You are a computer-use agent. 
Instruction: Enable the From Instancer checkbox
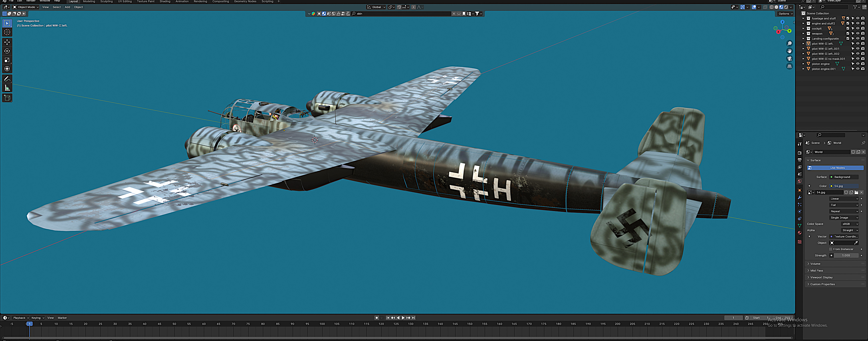[x=831, y=249]
